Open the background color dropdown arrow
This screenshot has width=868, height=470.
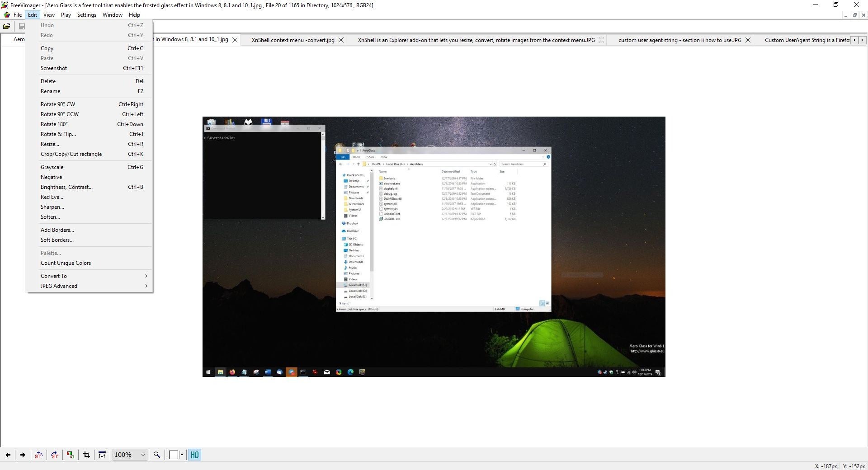click(182, 455)
